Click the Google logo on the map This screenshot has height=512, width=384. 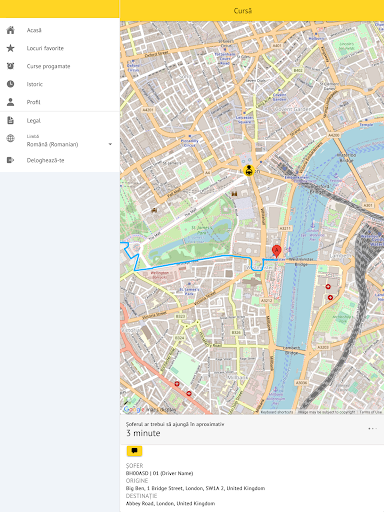134,409
